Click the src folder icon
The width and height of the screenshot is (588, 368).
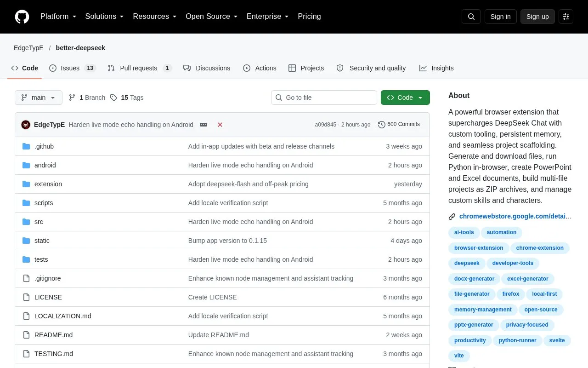[x=26, y=222]
